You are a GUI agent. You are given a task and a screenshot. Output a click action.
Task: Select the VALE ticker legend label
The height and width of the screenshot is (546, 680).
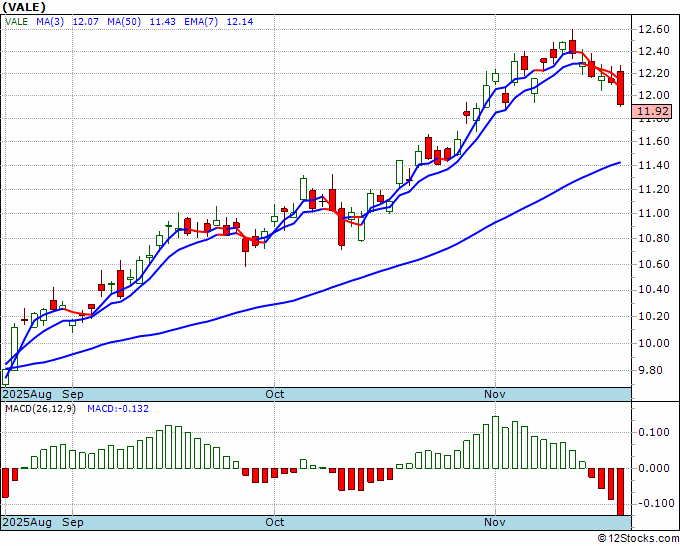click(16, 22)
